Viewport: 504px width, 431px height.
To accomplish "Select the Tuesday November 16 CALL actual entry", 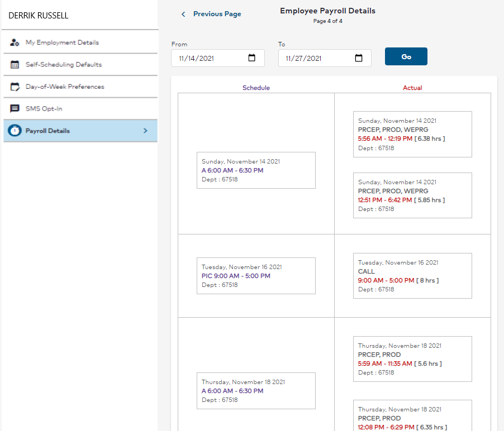I will click(x=412, y=276).
